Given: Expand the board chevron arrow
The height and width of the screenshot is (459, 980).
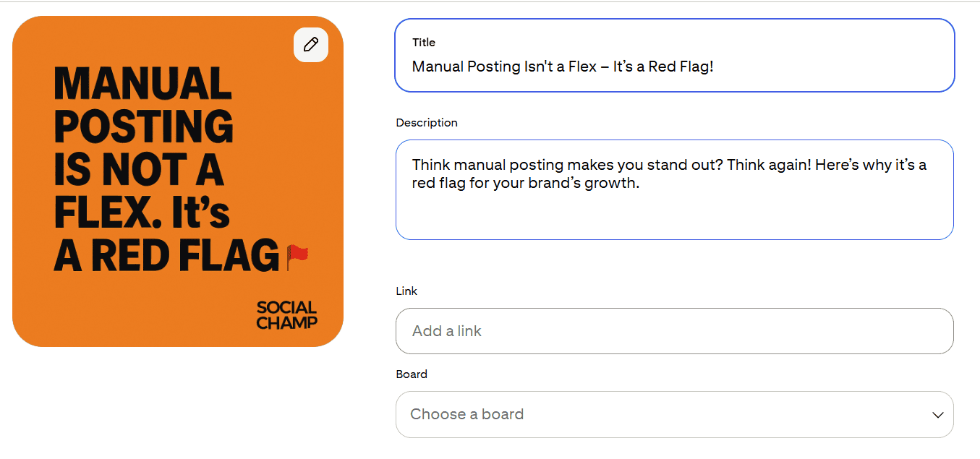Looking at the screenshot, I should [938, 415].
